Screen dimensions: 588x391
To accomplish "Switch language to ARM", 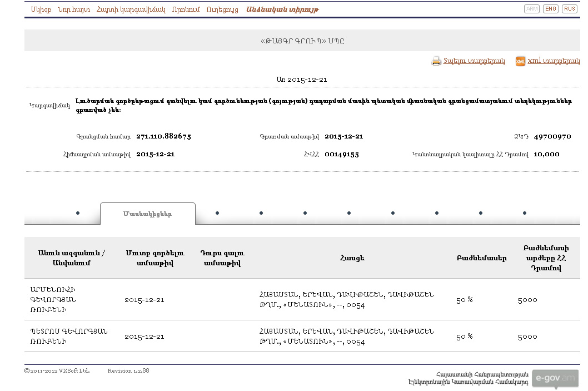I will point(532,9).
